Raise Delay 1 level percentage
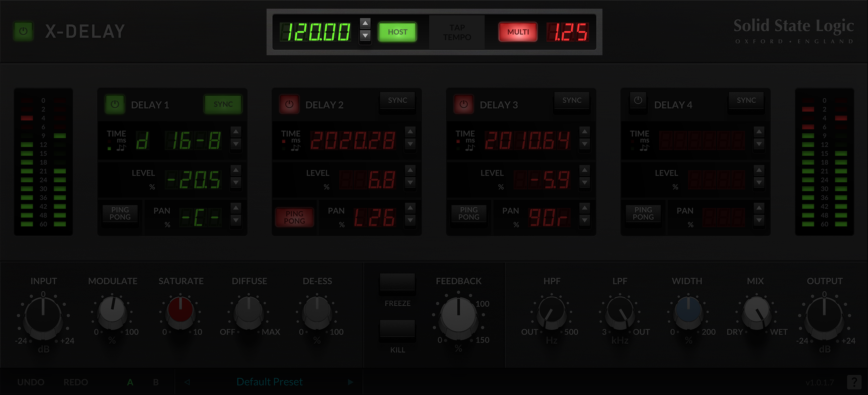This screenshot has height=395, width=868. (236, 170)
